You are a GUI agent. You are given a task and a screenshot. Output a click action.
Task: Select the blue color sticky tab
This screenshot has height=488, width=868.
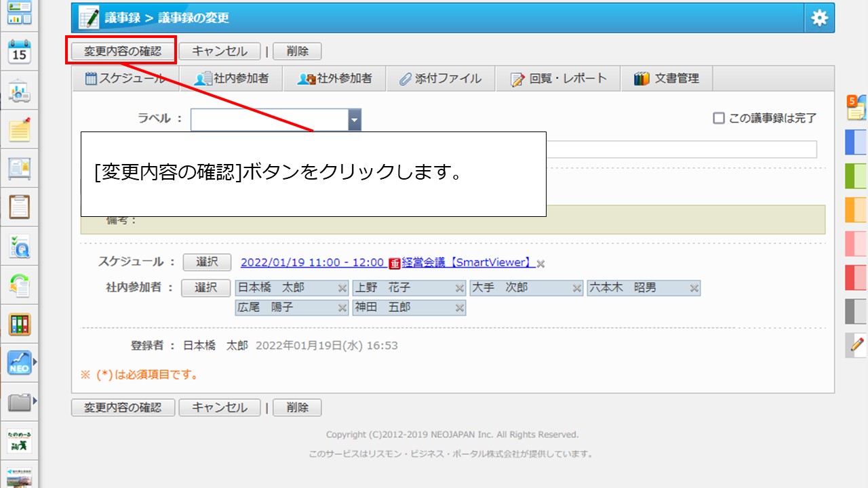[x=856, y=142]
